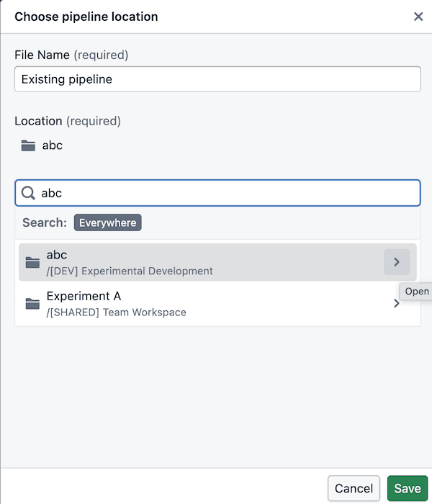Click the /[SHARED] Team Workspace path text
Screen dimensions: 432x504
[117, 312]
